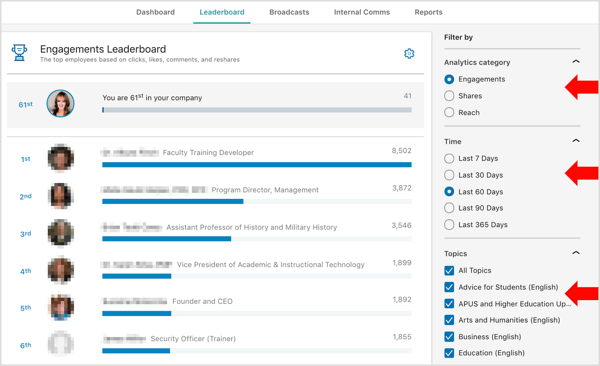
Task: Click the Engagements Leaderboard heading
Action: click(x=103, y=49)
